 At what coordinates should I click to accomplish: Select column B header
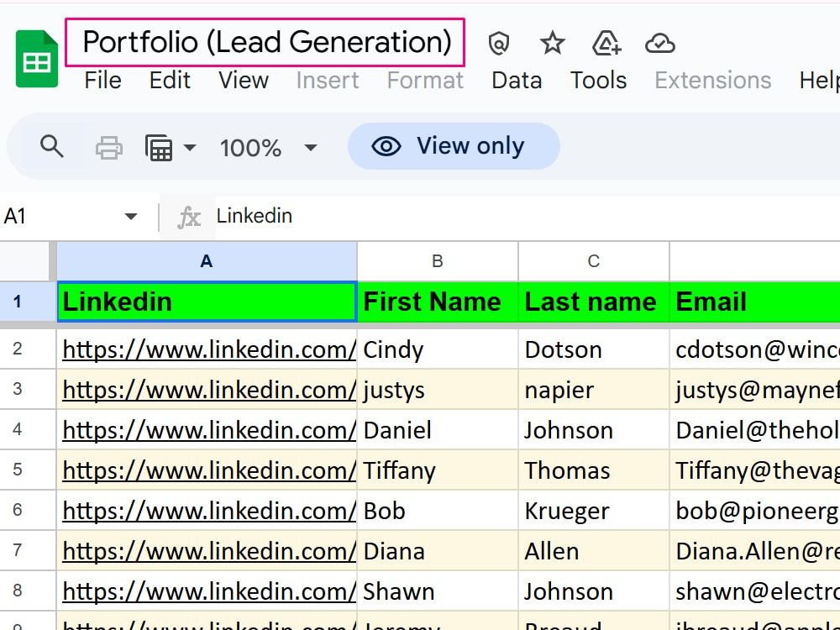[x=438, y=261]
